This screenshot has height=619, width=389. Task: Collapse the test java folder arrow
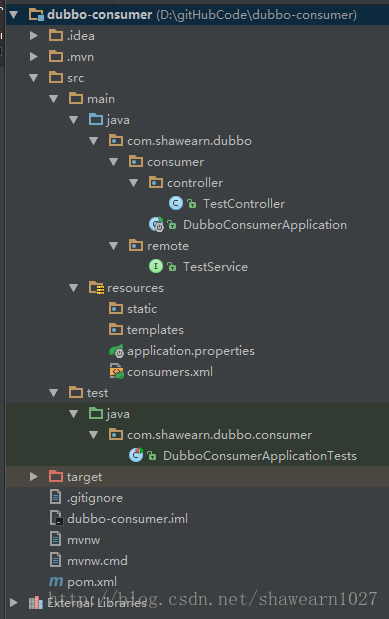[73, 414]
